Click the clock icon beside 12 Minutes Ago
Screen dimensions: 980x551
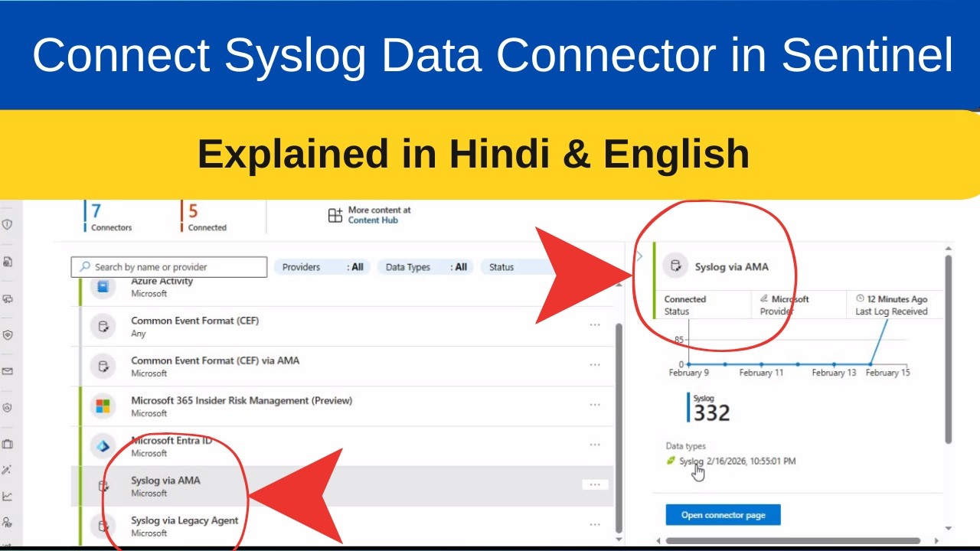[x=860, y=298]
